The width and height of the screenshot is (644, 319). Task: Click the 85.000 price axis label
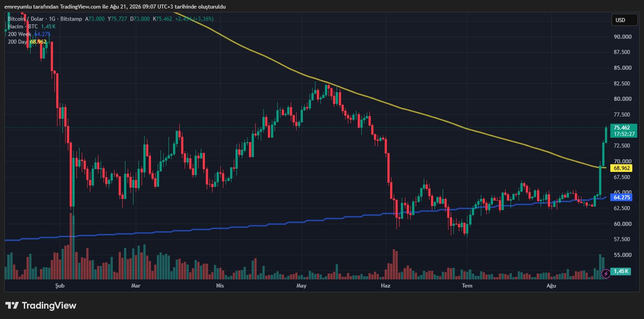pos(622,68)
